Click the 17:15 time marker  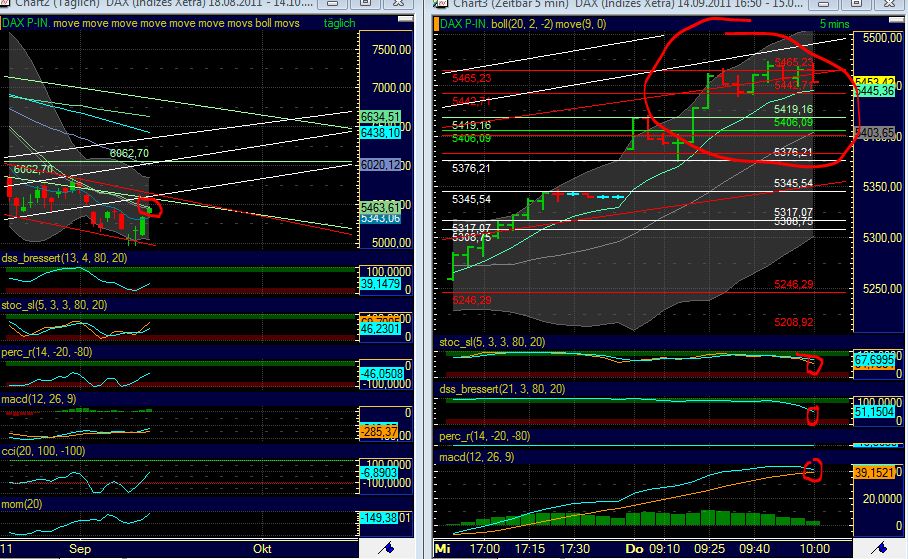pos(530,549)
